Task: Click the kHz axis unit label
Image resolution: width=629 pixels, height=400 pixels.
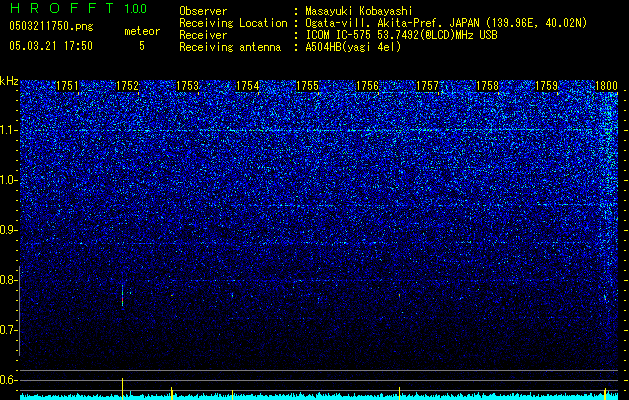Action: [9, 81]
